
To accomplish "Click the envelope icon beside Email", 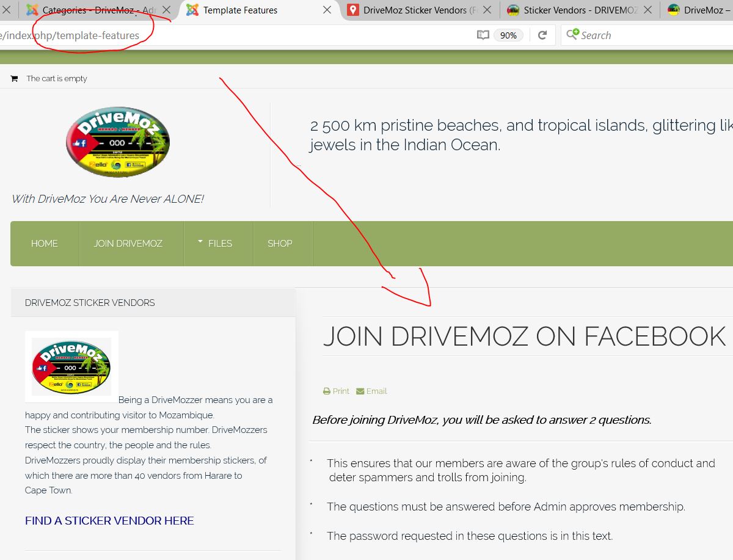I will [x=360, y=391].
